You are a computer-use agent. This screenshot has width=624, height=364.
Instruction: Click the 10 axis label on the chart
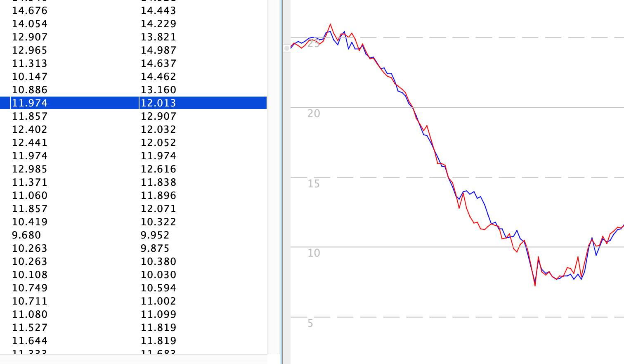tap(314, 253)
